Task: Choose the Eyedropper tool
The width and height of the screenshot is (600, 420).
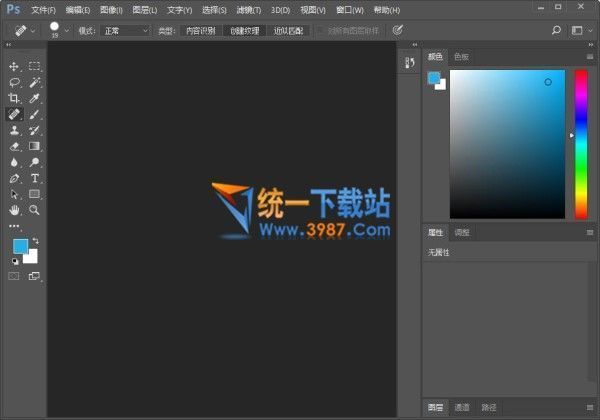Action: (x=34, y=98)
